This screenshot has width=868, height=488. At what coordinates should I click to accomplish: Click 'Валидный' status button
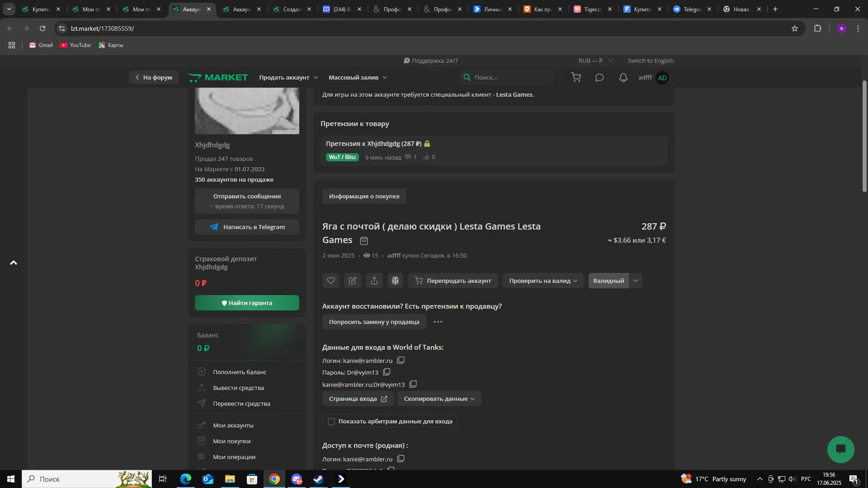(609, 281)
